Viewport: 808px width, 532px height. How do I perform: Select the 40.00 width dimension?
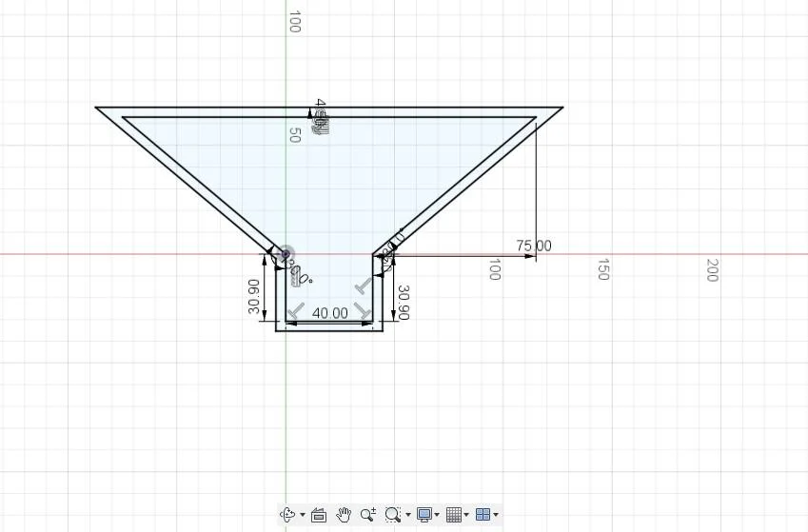pos(330,312)
